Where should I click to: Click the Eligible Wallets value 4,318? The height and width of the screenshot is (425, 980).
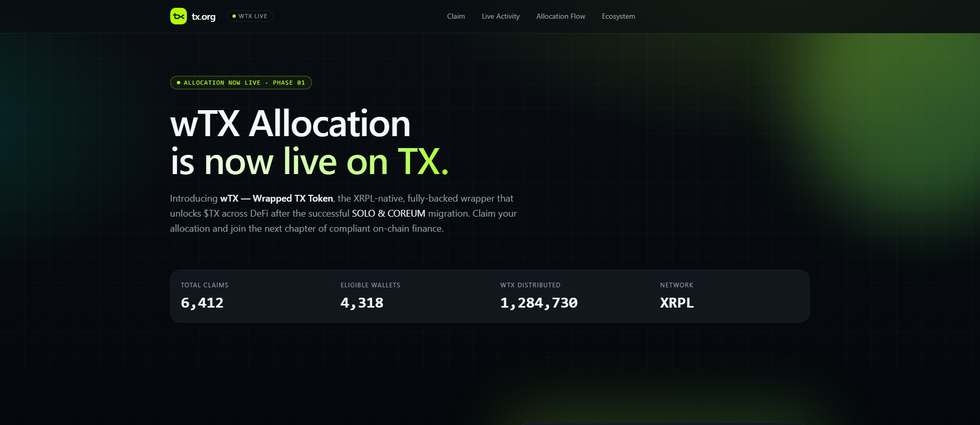coord(362,303)
